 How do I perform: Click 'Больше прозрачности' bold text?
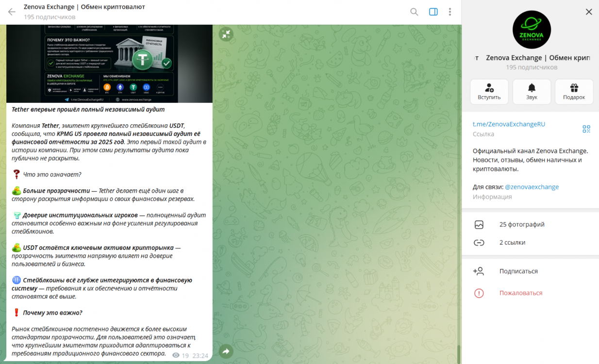tap(56, 191)
